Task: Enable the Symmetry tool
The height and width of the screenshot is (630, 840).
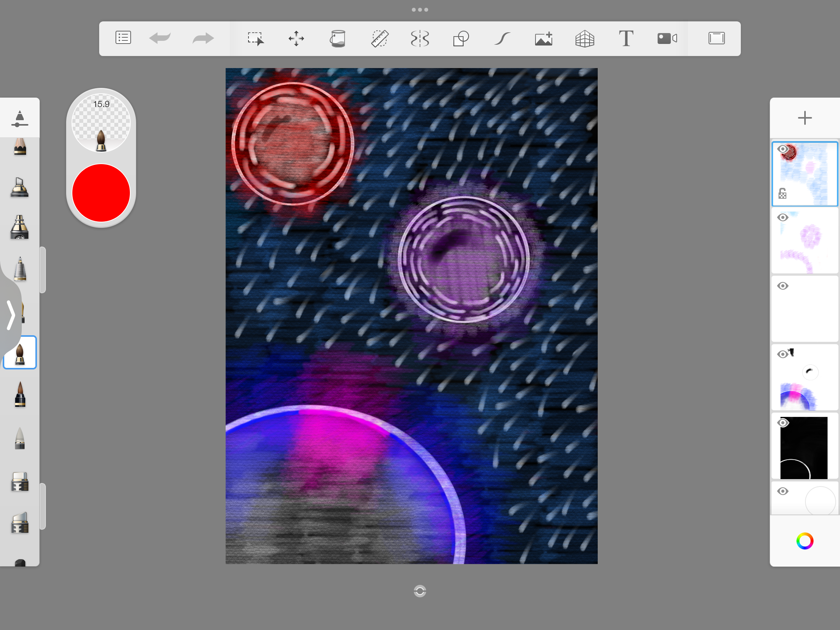Action: [420, 38]
